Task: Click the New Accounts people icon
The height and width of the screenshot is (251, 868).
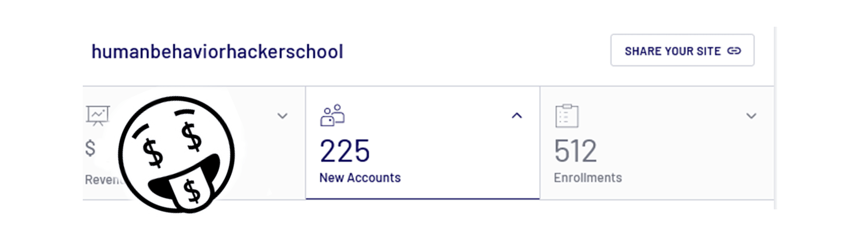Action: coord(332,115)
